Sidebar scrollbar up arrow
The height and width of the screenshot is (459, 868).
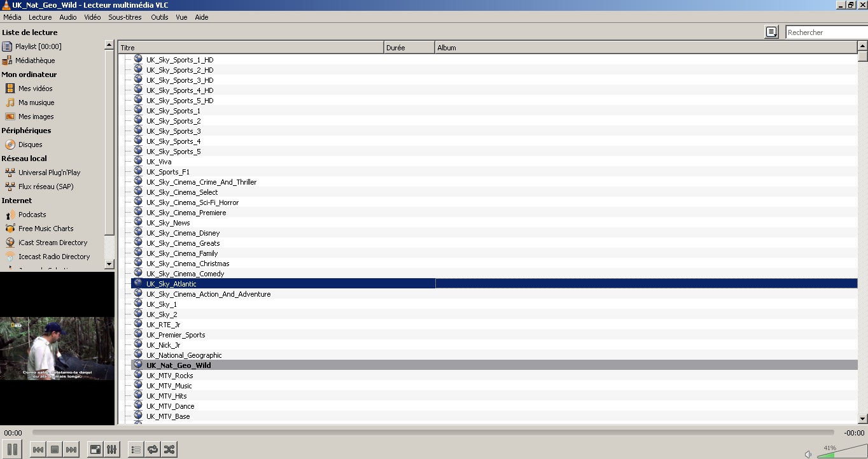(x=109, y=45)
